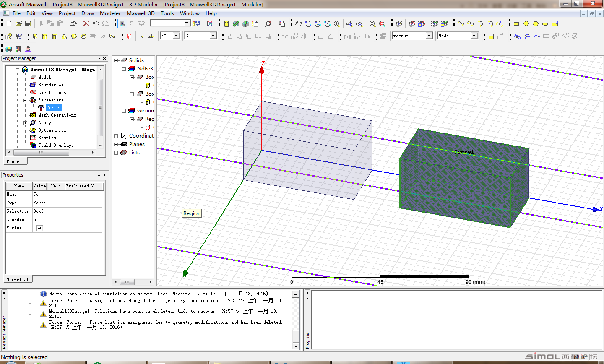The image size is (604, 364).
Task: Select Optimetrics in project tree
Action: coord(52,130)
